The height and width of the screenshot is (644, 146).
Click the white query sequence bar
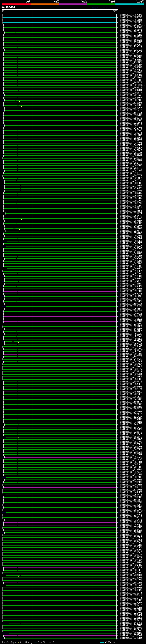(x=60, y=10)
